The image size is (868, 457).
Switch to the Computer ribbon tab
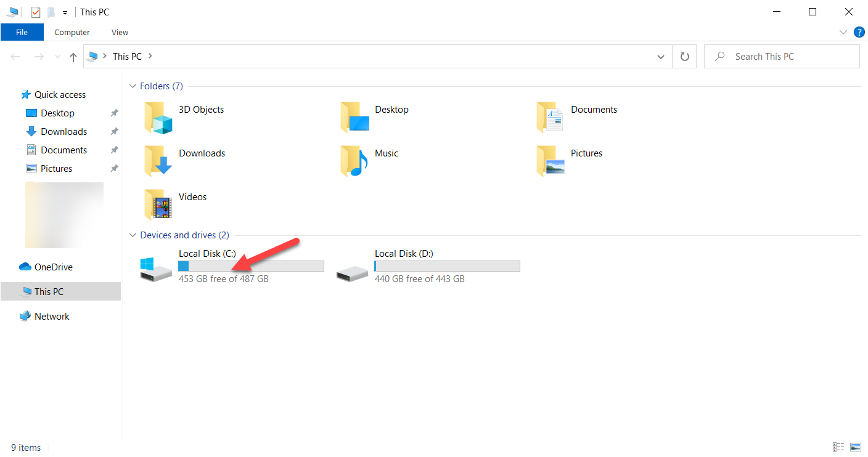72,32
